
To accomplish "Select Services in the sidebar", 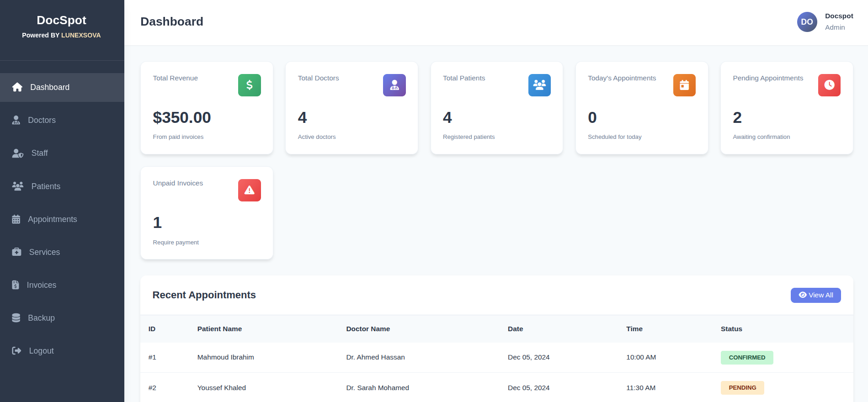I will [x=62, y=252].
